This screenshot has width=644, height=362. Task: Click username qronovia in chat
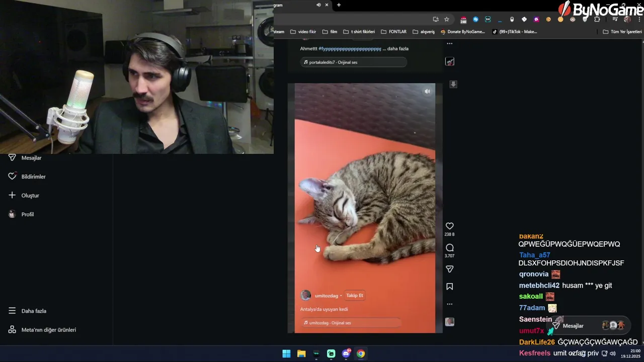(533, 274)
